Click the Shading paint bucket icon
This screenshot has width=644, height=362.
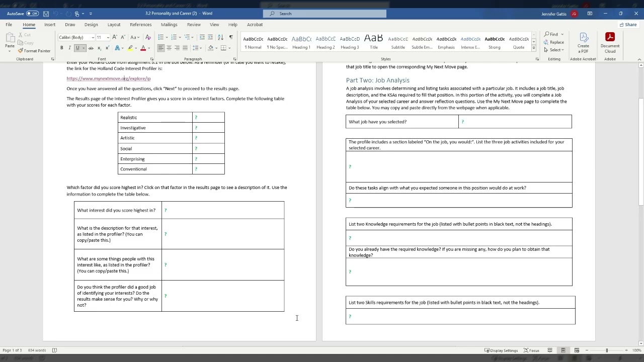(210, 48)
